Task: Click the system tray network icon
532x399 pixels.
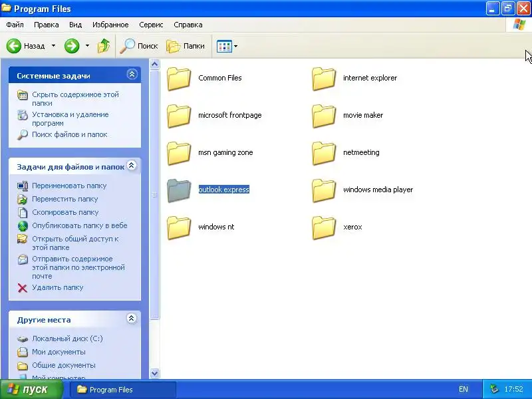Action: (495, 389)
